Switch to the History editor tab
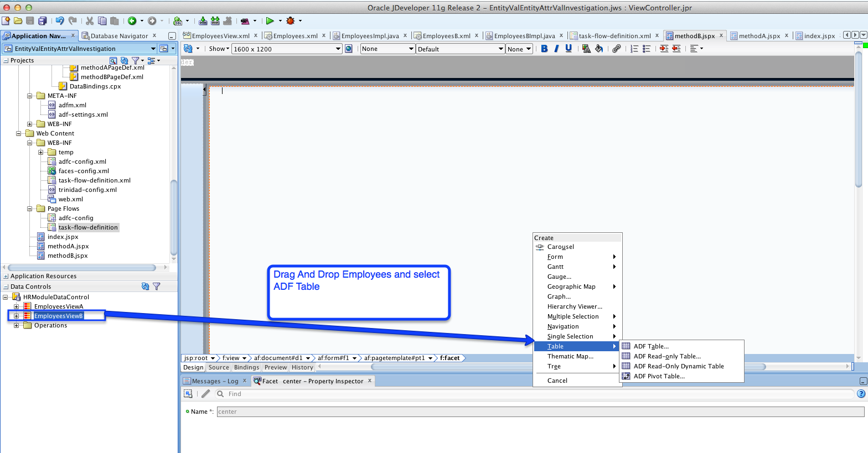Image resolution: width=868 pixels, height=453 pixels. (x=302, y=367)
